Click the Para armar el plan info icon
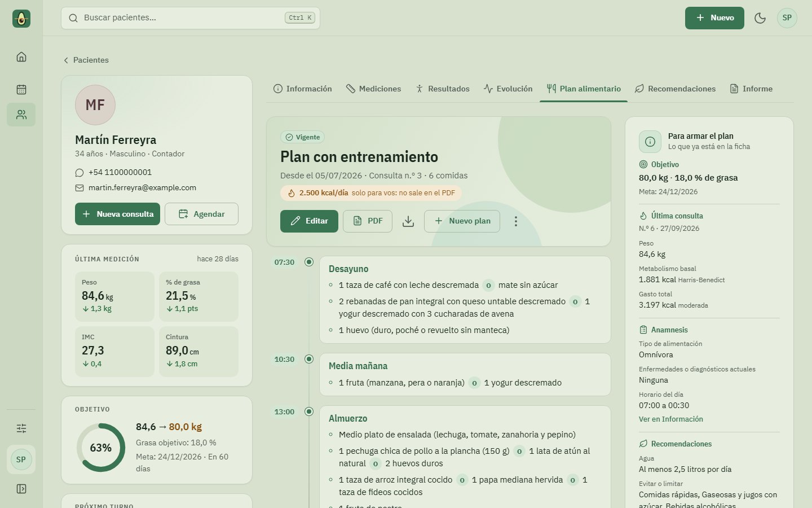The width and height of the screenshot is (812, 508). pyautogui.click(x=650, y=142)
